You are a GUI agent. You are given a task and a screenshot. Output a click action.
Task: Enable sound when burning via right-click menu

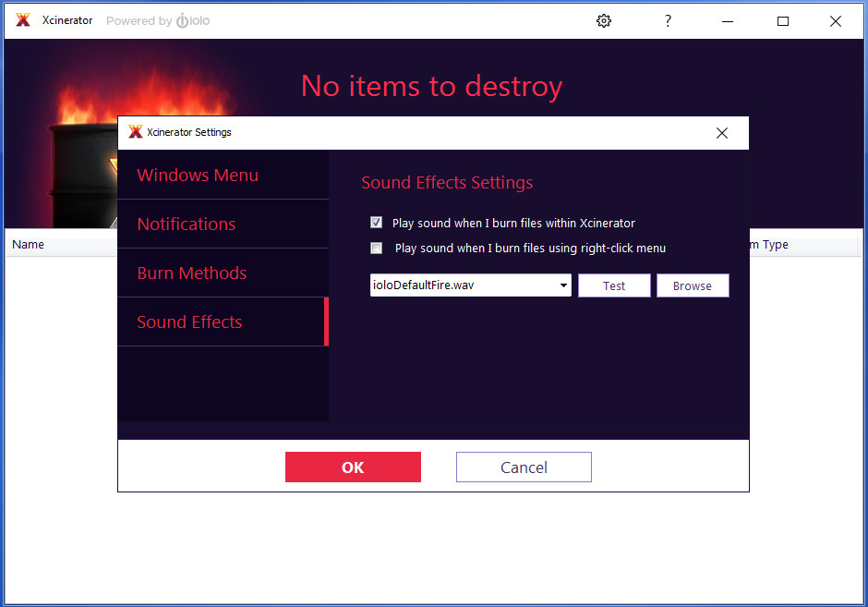pos(376,248)
